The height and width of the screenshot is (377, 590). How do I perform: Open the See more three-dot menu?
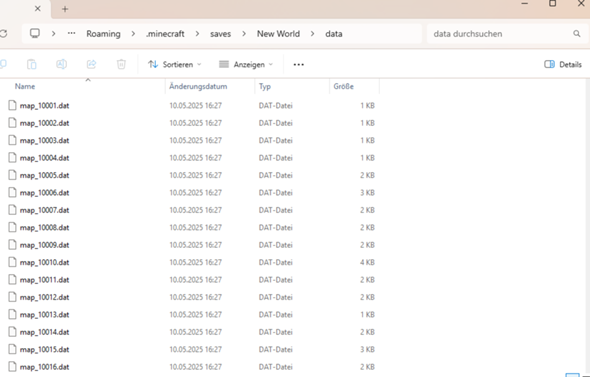pos(298,64)
